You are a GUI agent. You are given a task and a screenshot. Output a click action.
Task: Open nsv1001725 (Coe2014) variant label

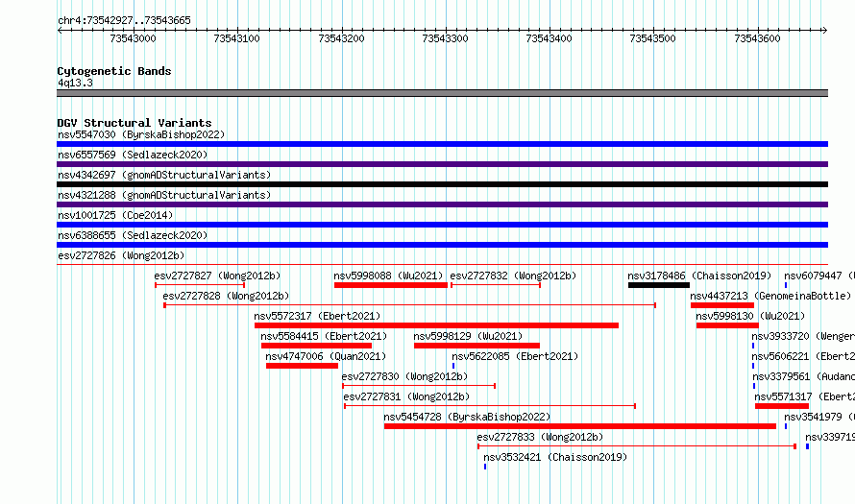[x=115, y=215]
